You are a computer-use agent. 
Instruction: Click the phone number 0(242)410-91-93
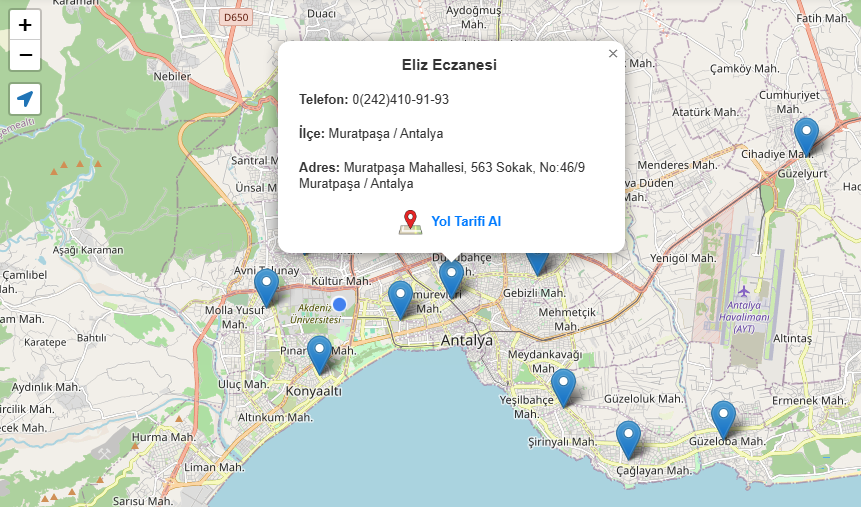pos(400,100)
